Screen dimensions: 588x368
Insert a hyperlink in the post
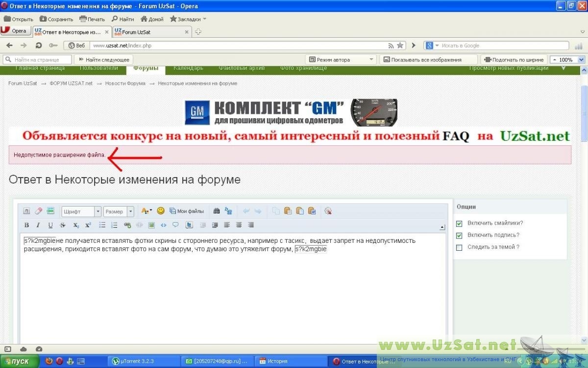tap(128, 225)
